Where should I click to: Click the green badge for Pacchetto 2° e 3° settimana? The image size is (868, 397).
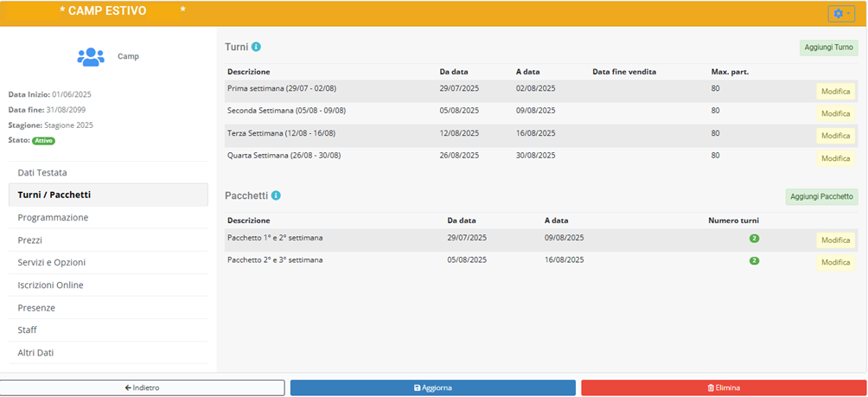(x=754, y=260)
